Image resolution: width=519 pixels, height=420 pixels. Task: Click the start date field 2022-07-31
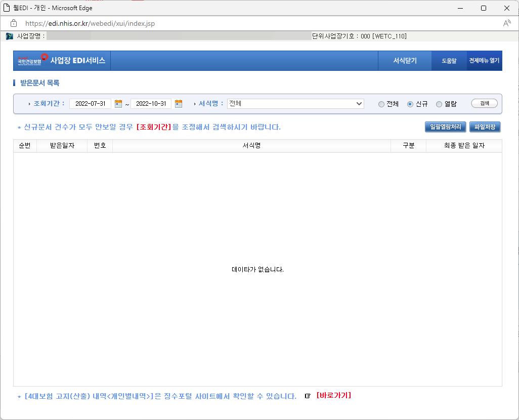tap(91, 104)
